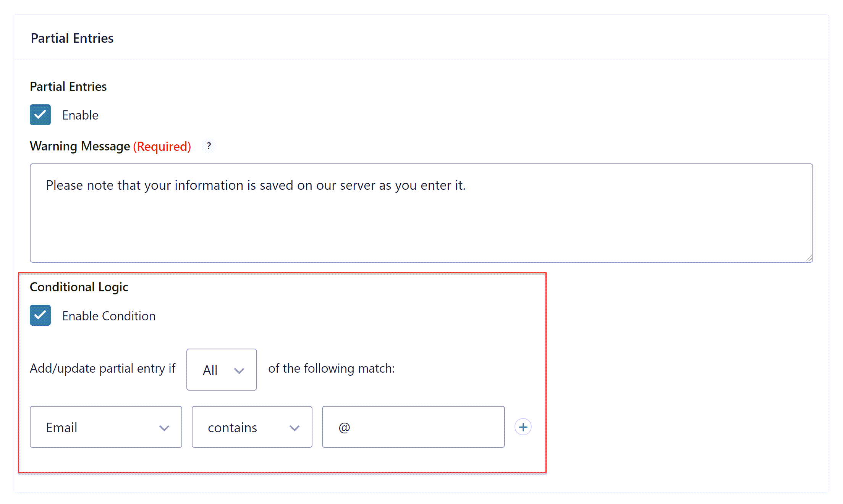Open the Email field selector dropdown
The width and height of the screenshot is (843, 504).
tap(106, 427)
